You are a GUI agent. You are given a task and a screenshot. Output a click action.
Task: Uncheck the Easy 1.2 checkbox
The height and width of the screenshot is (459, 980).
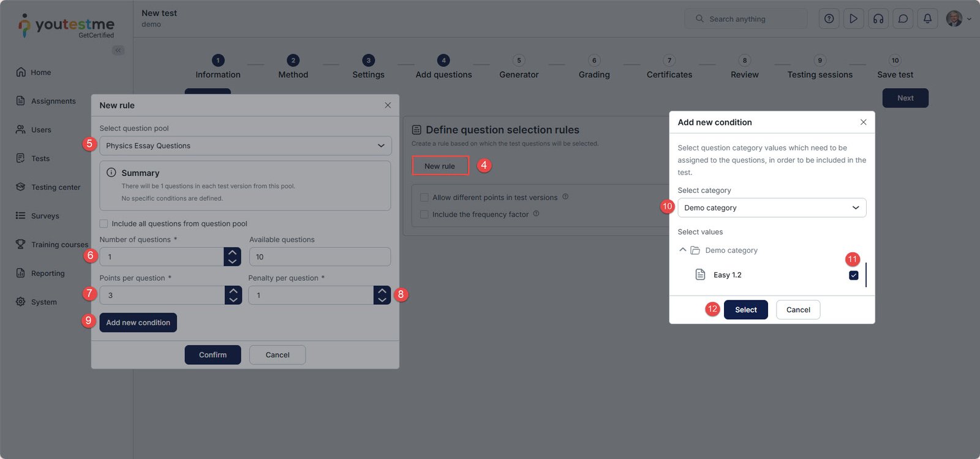click(853, 275)
